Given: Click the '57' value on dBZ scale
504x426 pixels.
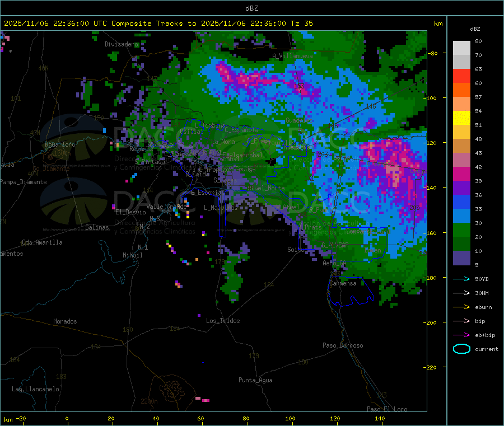Looking at the screenshot, I should coord(478,97).
